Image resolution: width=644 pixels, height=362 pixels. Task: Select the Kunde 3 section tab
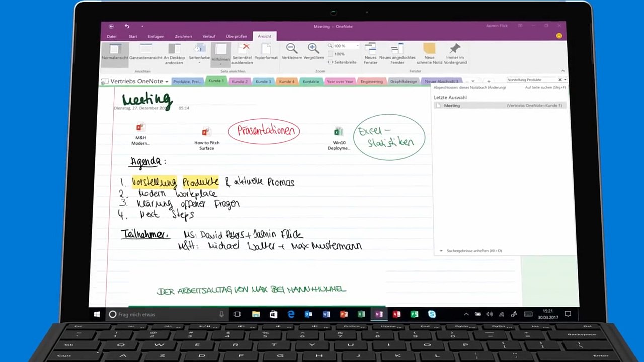(263, 81)
